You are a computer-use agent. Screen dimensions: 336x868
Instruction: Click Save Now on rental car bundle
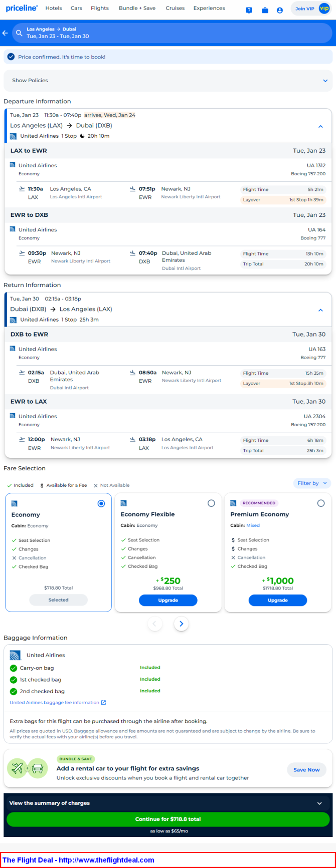pos(306,770)
